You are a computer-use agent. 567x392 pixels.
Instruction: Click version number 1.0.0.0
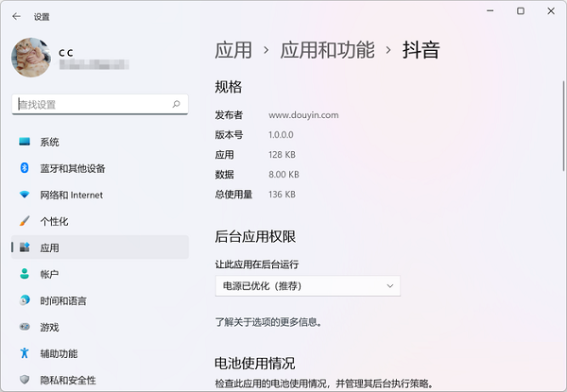click(x=281, y=135)
